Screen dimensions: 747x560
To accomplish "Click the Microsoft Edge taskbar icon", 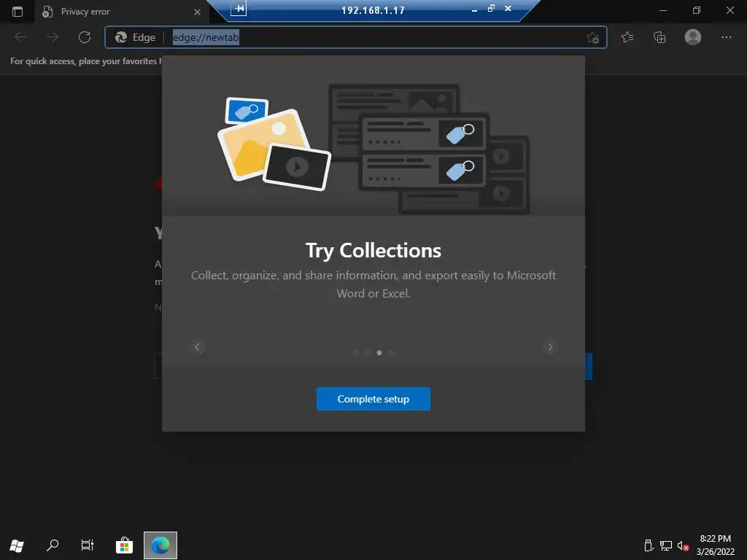I will (x=160, y=545).
